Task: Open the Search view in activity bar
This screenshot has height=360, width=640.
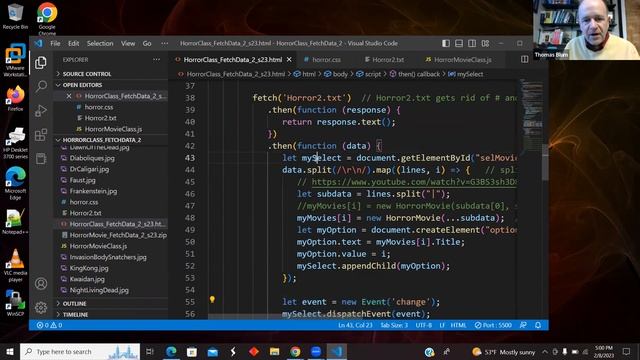Action: coord(41,86)
